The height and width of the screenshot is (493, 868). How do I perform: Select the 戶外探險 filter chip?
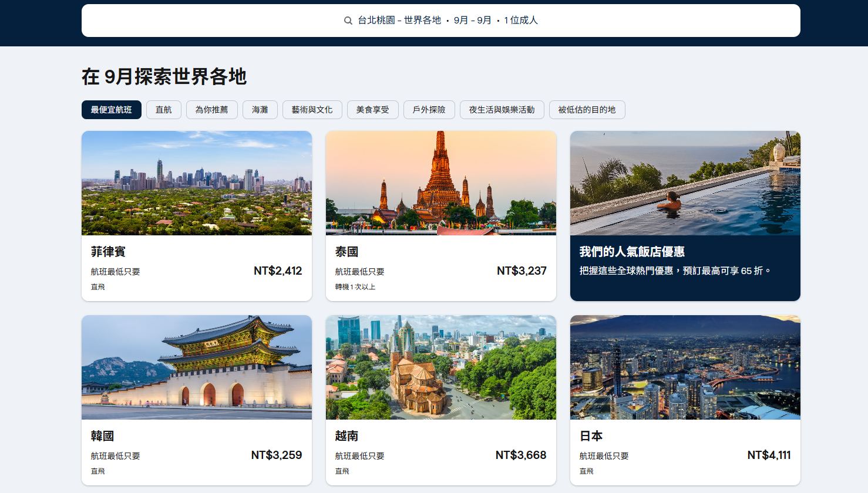tap(429, 110)
